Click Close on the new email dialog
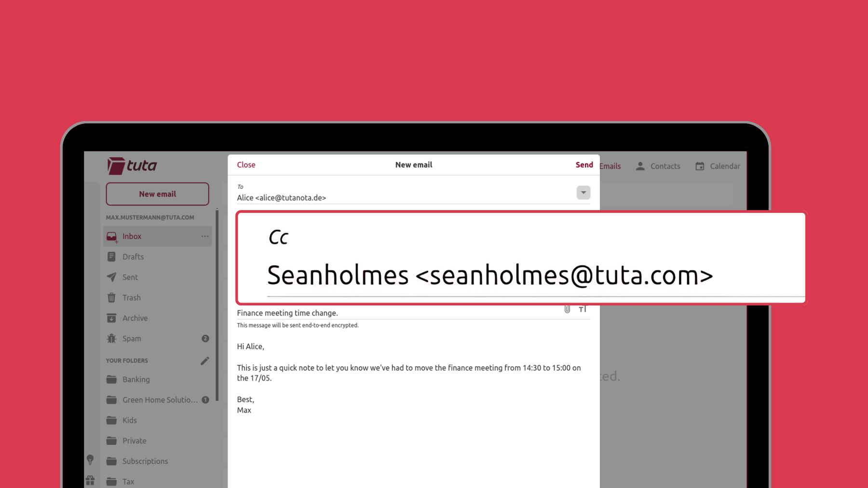Image resolution: width=868 pixels, height=488 pixels. pyautogui.click(x=246, y=165)
